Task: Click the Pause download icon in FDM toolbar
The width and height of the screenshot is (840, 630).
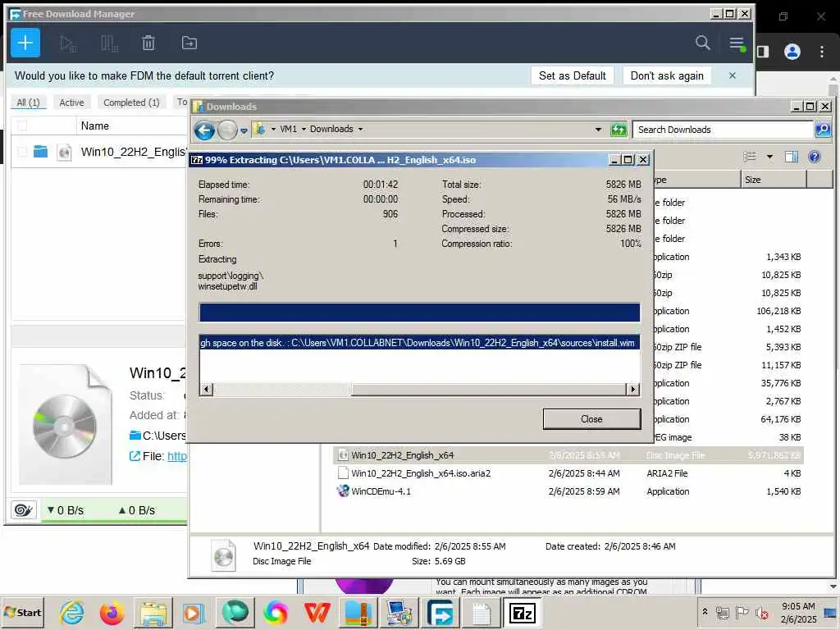Action: click(x=109, y=43)
